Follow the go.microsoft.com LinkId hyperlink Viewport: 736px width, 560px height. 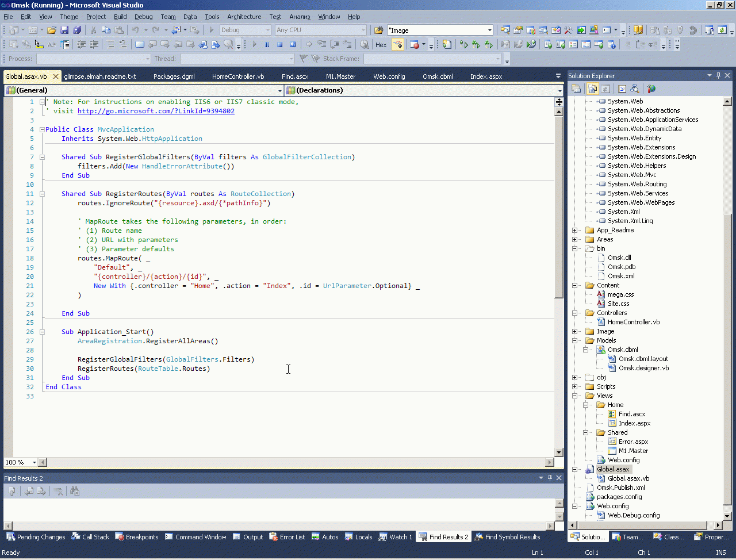[x=156, y=111]
